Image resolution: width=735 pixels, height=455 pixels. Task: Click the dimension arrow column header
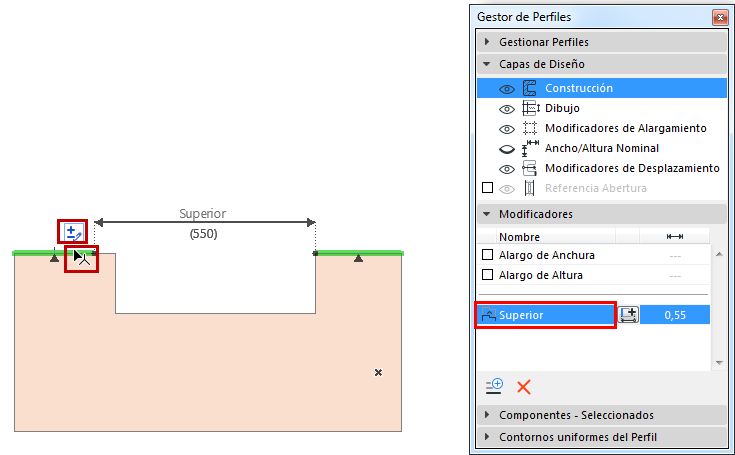pyautogui.click(x=675, y=237)
